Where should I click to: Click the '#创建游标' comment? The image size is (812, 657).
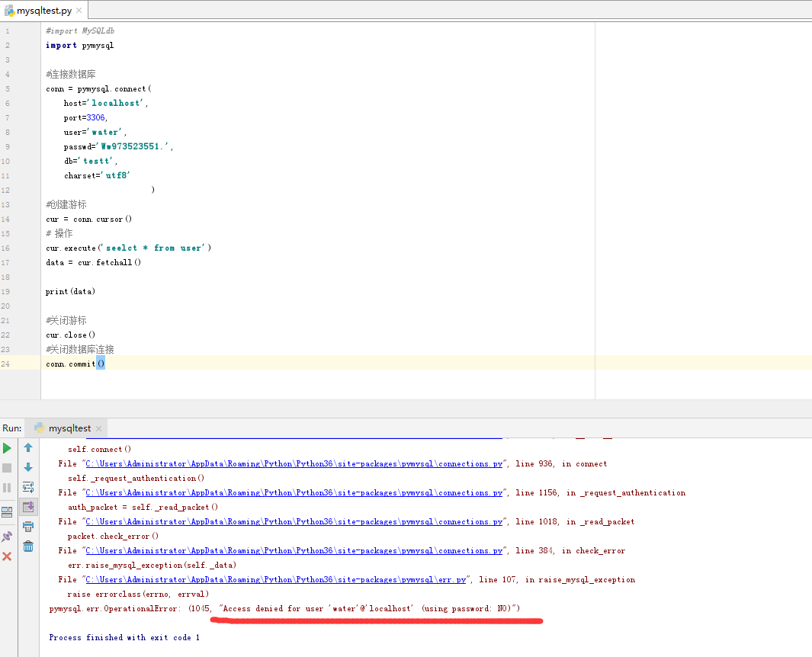66,205
